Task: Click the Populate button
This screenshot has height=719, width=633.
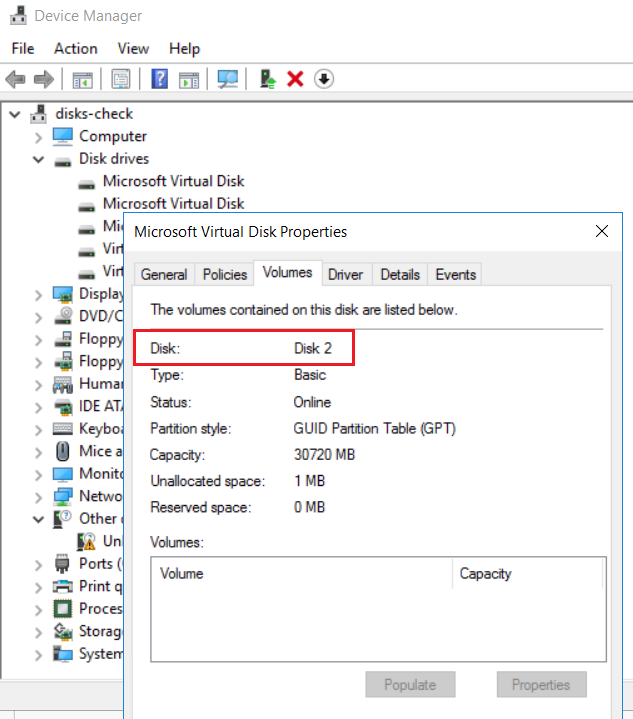Action: coord(411,685)
